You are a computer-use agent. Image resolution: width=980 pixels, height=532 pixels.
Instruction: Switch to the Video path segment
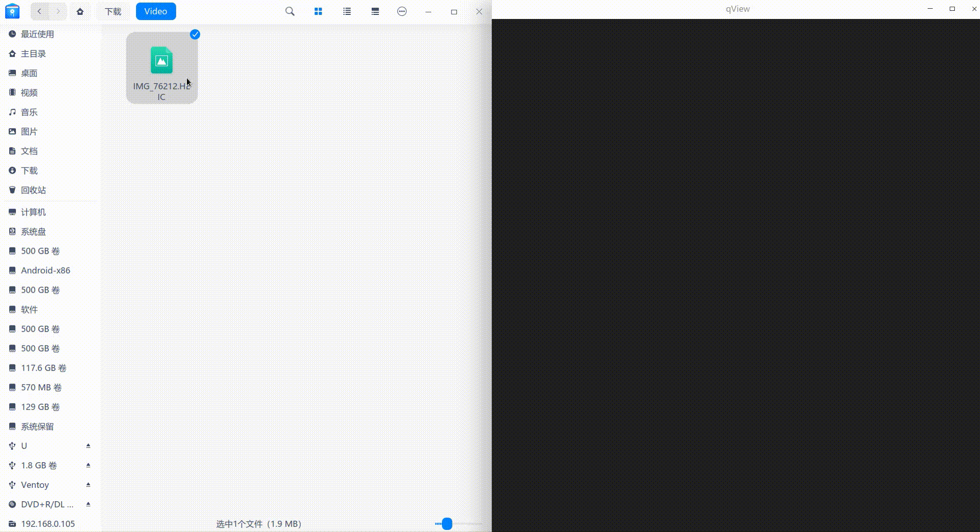[x=155, y=11]
